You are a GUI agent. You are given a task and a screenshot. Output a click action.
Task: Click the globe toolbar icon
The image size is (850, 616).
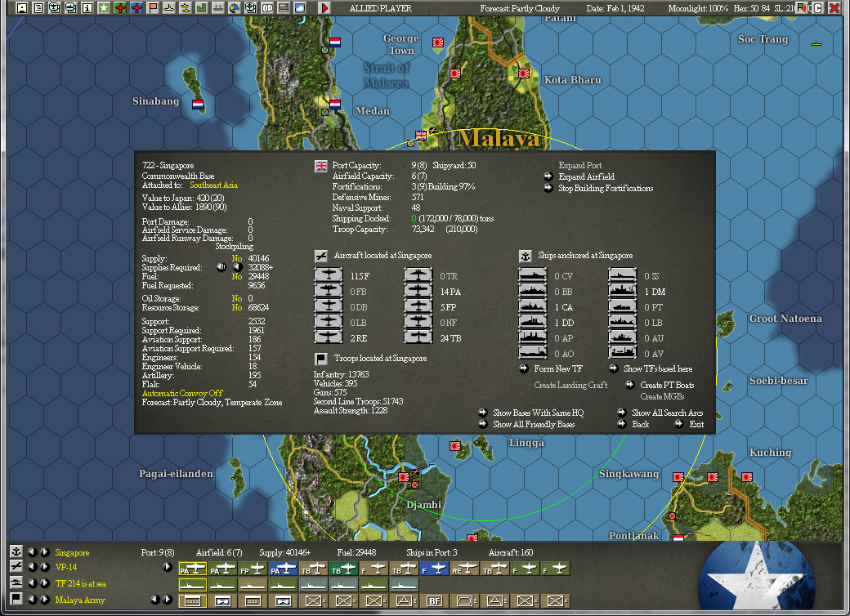click(235, 7)
